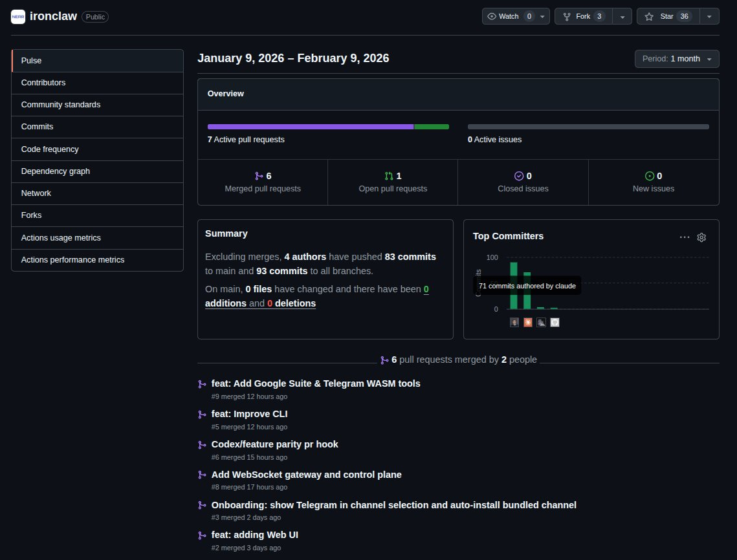Click the new issue circle icon
The image size is (737, 560).
pos(650,176)
